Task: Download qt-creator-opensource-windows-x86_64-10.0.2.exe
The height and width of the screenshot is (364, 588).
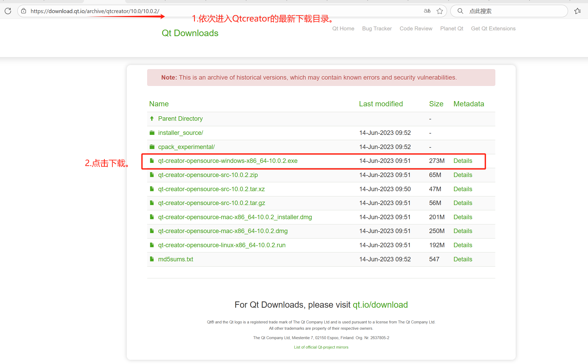Action: [228, 161]
